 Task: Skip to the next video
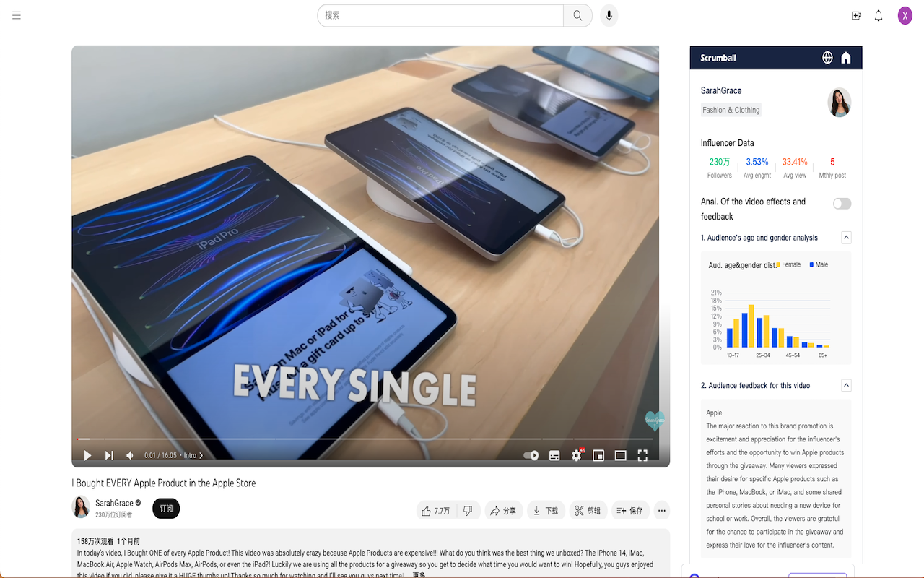(109, 455)
